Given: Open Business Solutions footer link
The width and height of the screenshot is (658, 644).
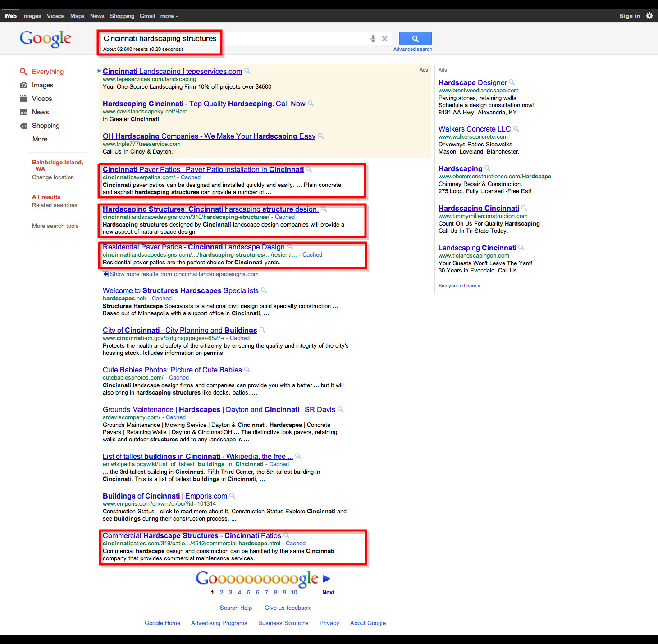Looking at the screenshot, I should [x=283, y=623].
